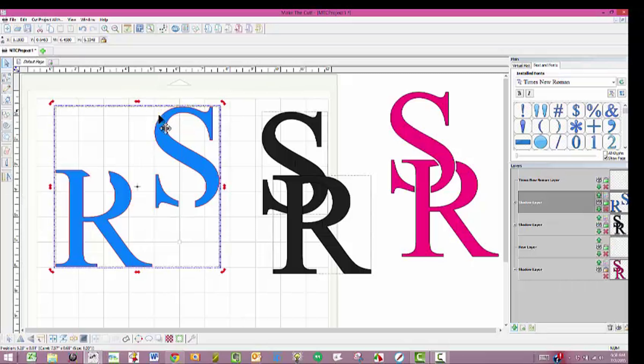Open the Windows Start menu
Image resolution: width=644 pixels, height=364 pixels.
[x=8, y=357]
